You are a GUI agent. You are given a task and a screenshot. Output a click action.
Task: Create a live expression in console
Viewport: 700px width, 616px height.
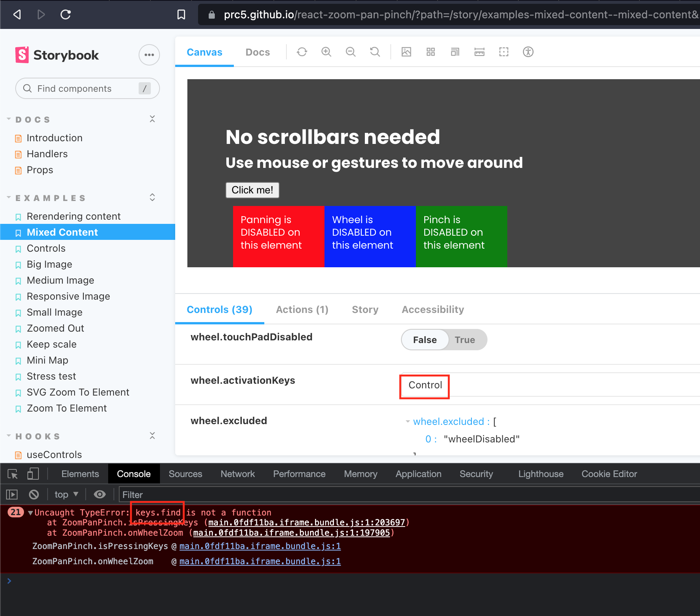(x=100, y=494)
